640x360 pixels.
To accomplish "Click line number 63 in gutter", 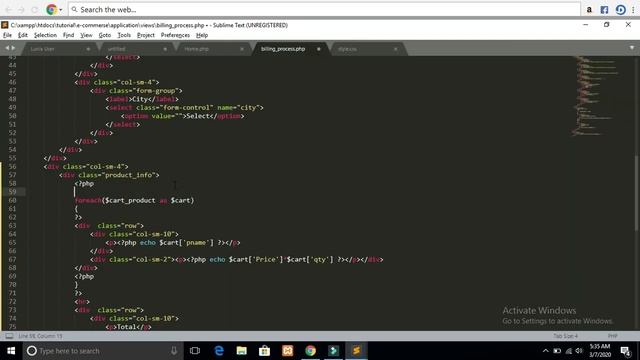I will tap(12, 226).
